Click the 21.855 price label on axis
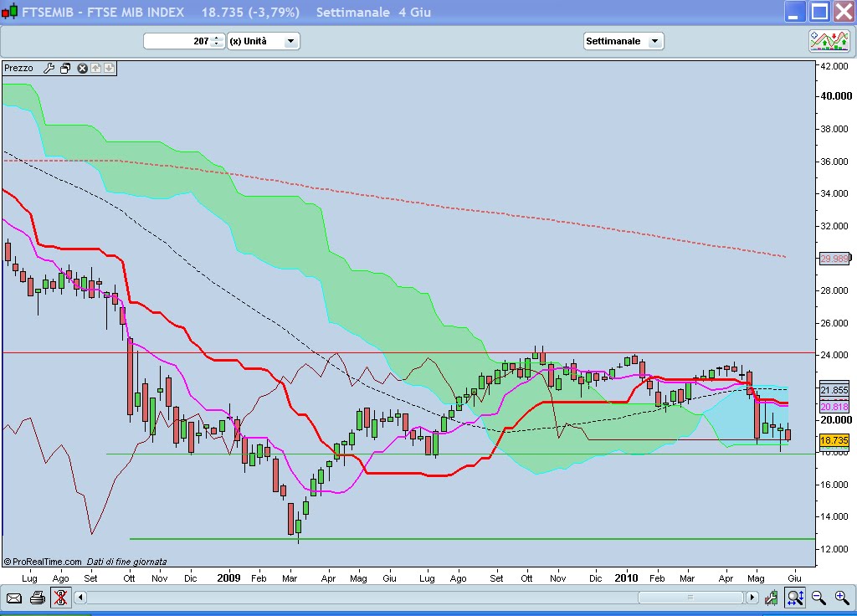857x616 pixels. (834, 390)
